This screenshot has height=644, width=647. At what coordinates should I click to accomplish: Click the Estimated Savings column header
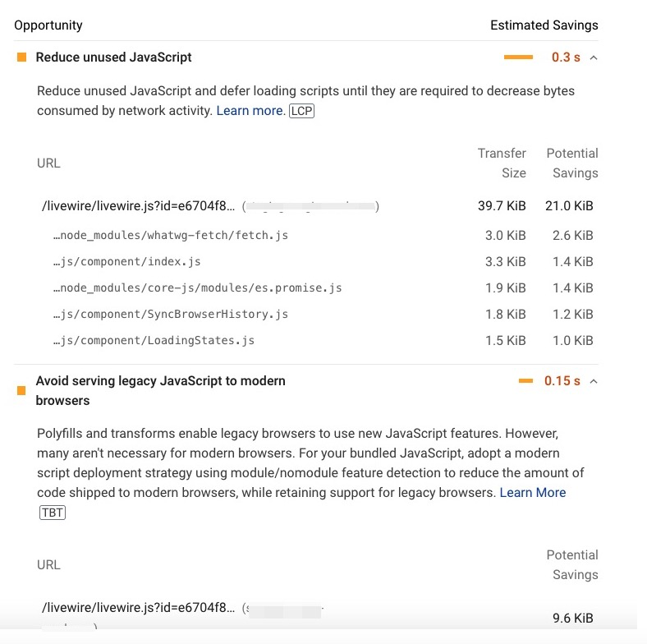tap(544, 25)
